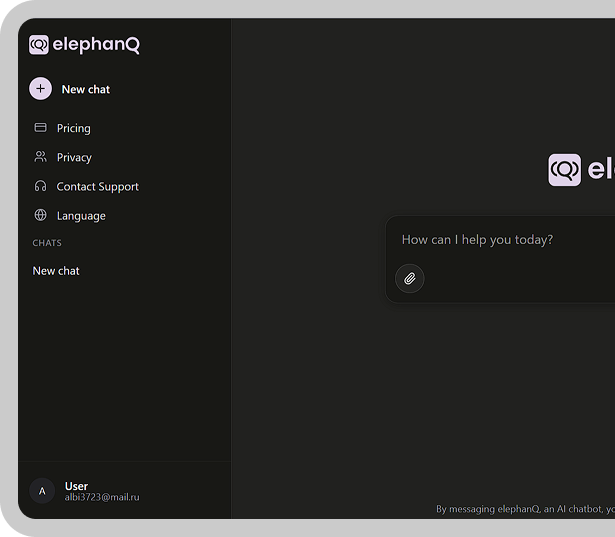Viewport: 615px width, 537px height.
Task: Focus the How can I help you today field
Action: (500, 240)
